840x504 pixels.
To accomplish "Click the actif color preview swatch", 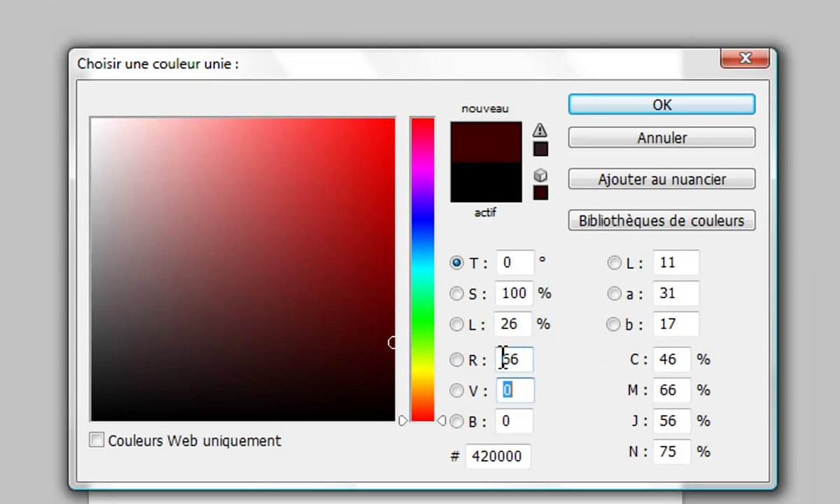I will click(x=486, y=182).
